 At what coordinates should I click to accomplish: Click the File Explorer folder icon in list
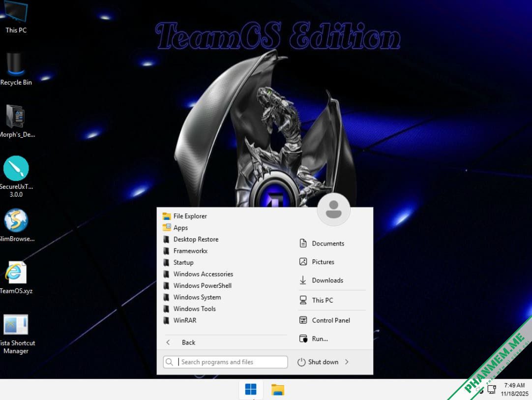tap(167, 216)
